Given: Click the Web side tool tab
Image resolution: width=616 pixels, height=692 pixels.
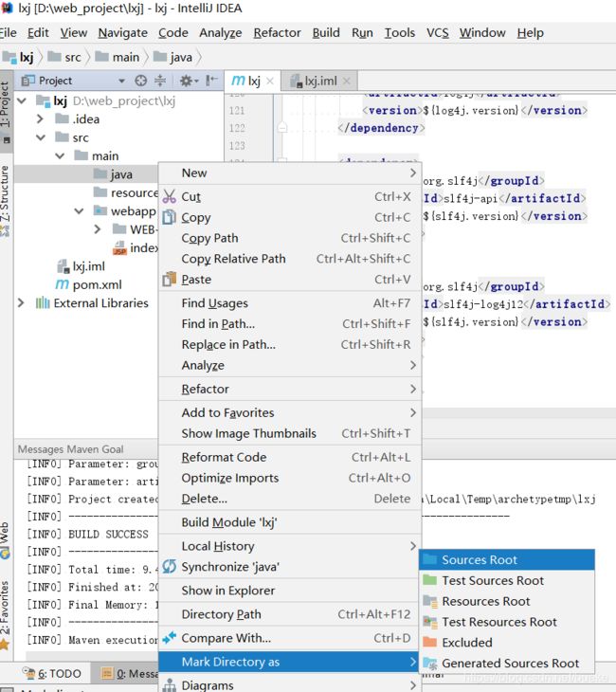Looking at the screenshot, I should point(5,539).
